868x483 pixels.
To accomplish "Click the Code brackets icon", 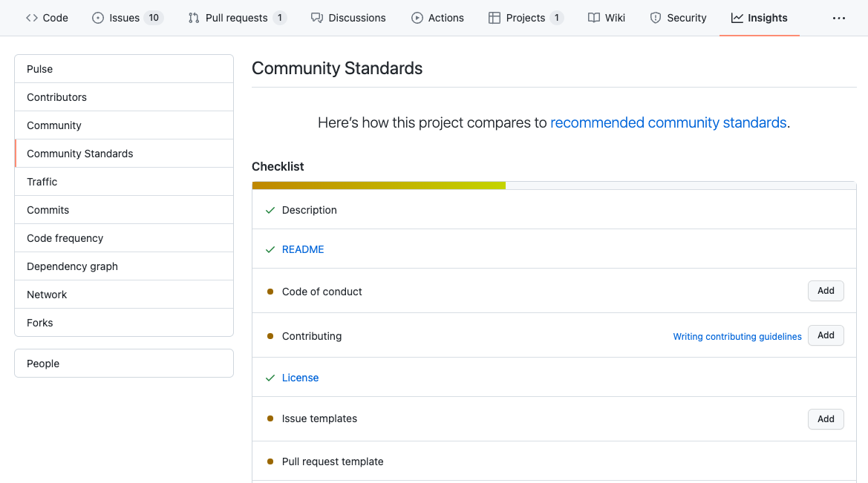I will tap(32, 18).
